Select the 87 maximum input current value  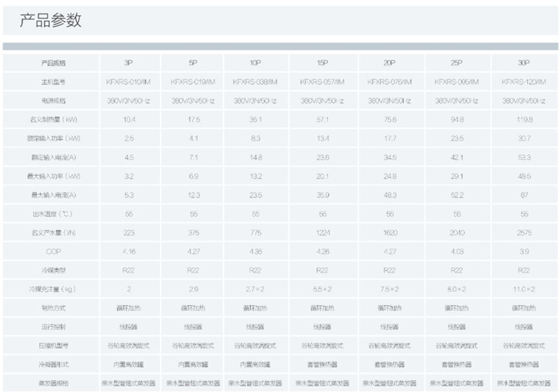coord(524,195)
